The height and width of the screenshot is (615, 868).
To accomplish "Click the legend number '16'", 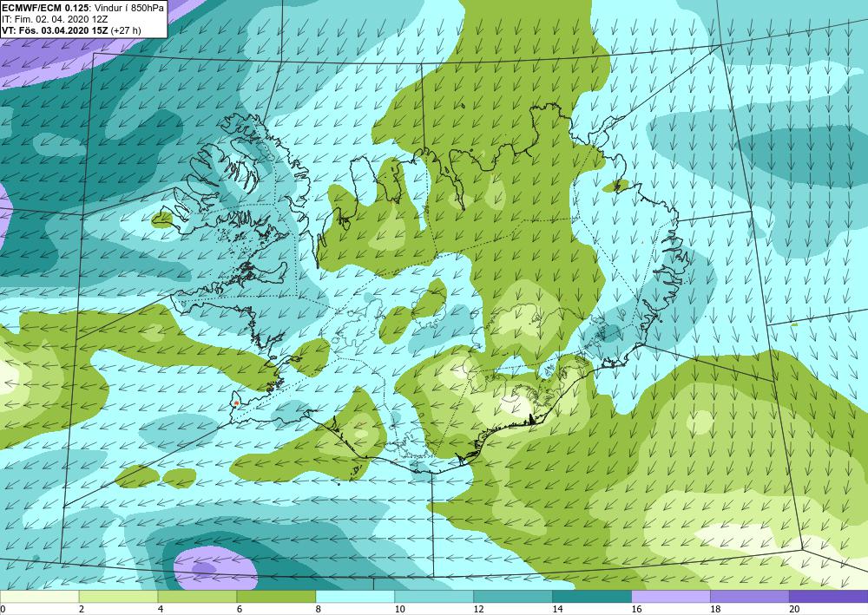I will [636, 609].
